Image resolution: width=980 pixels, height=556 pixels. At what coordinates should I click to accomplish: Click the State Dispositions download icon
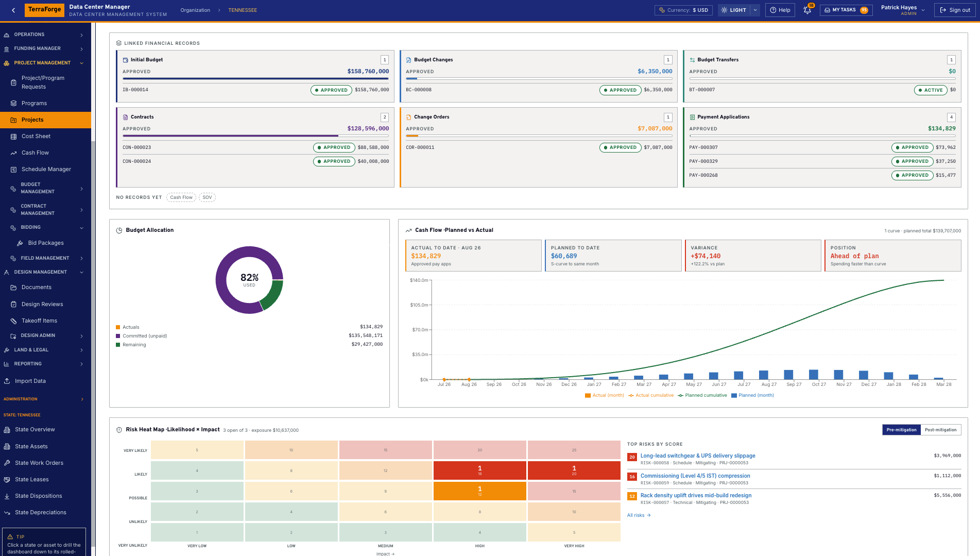(7, 496)
